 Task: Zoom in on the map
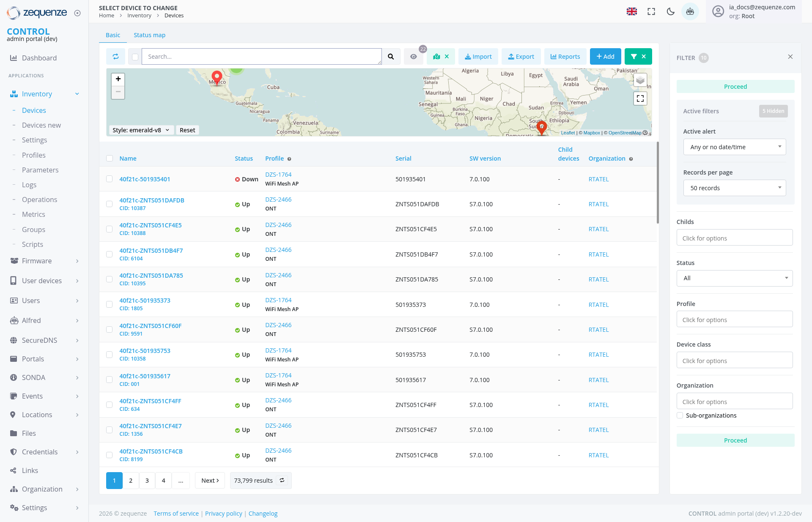[x=118, y=79]
